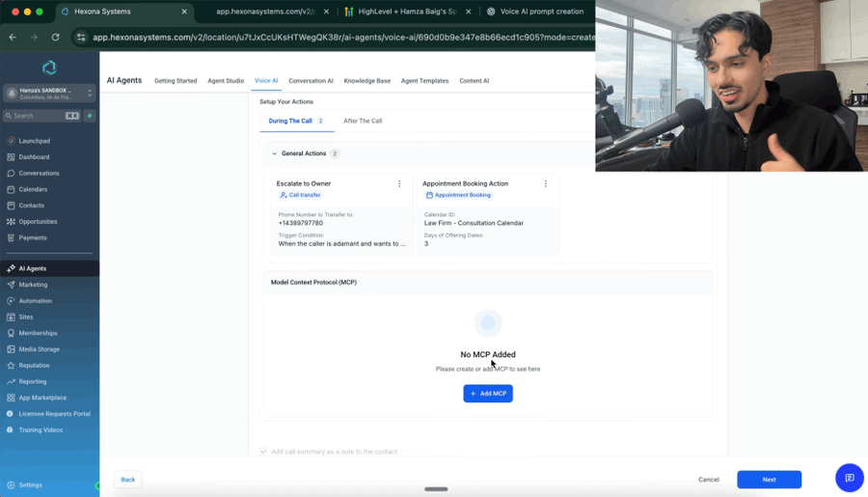Viewport: 868px width, 497px height.
Task: Click the transfer phone number +14389797780
Action: [x=301, y=223]
